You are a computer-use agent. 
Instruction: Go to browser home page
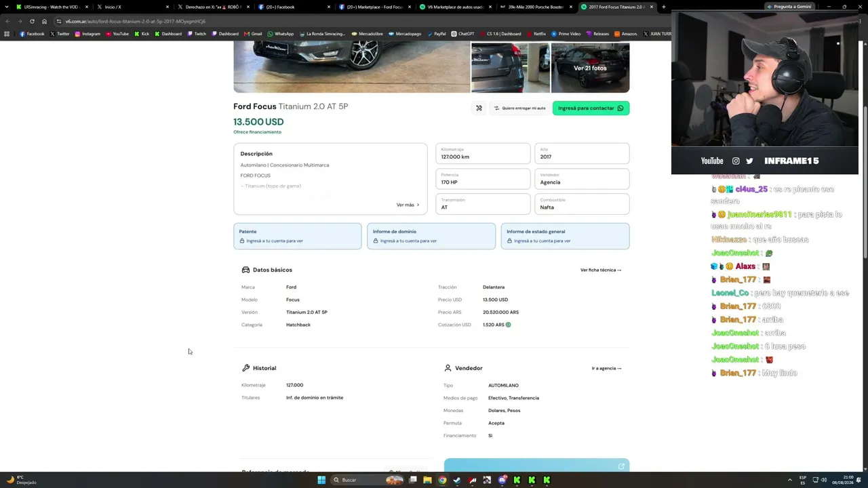[x=44, y=21]
